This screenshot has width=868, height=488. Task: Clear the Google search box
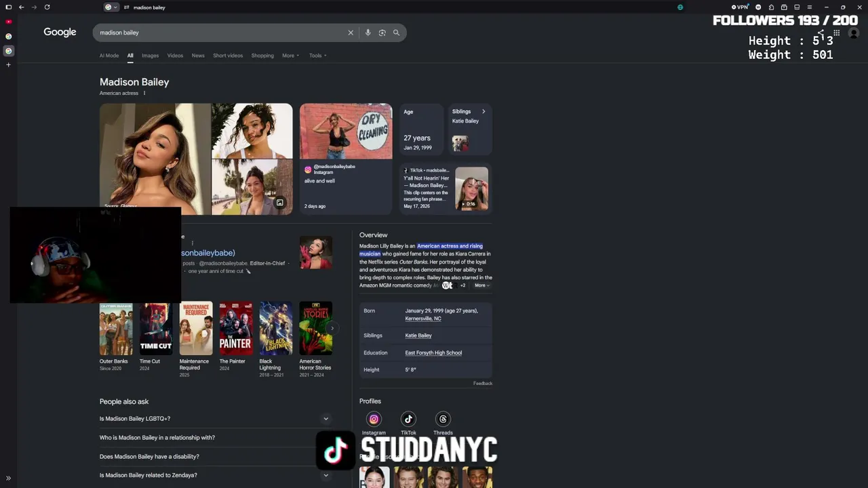(351, 33)
